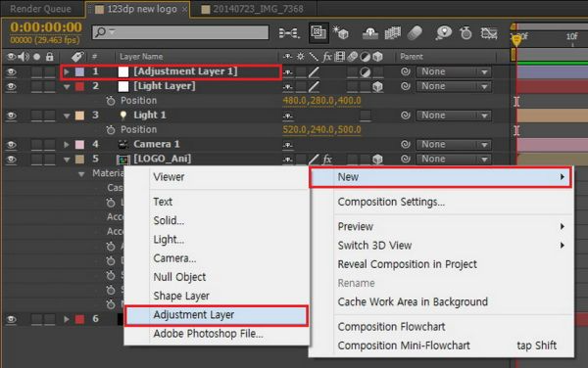The image size is (588, 368).
Task: Choose Solid... from New submenu
Action: pyautogui.click(x=169, y=220)
